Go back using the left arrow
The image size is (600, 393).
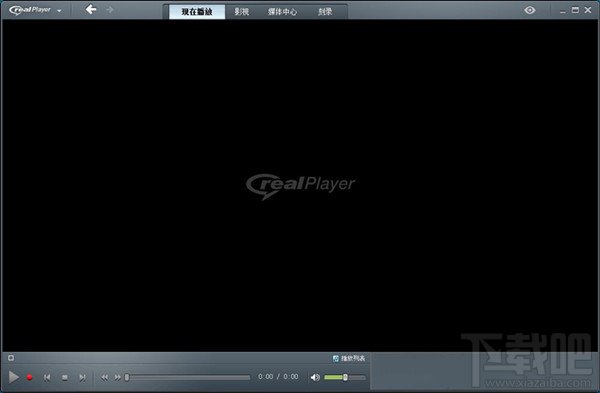pos(91,9)
